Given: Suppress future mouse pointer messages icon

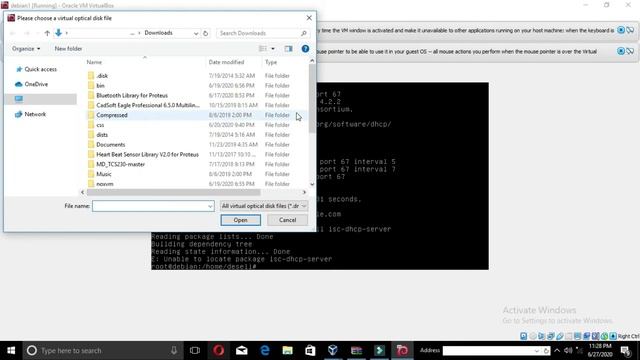Looking at the screenshot, I should 630,51.
